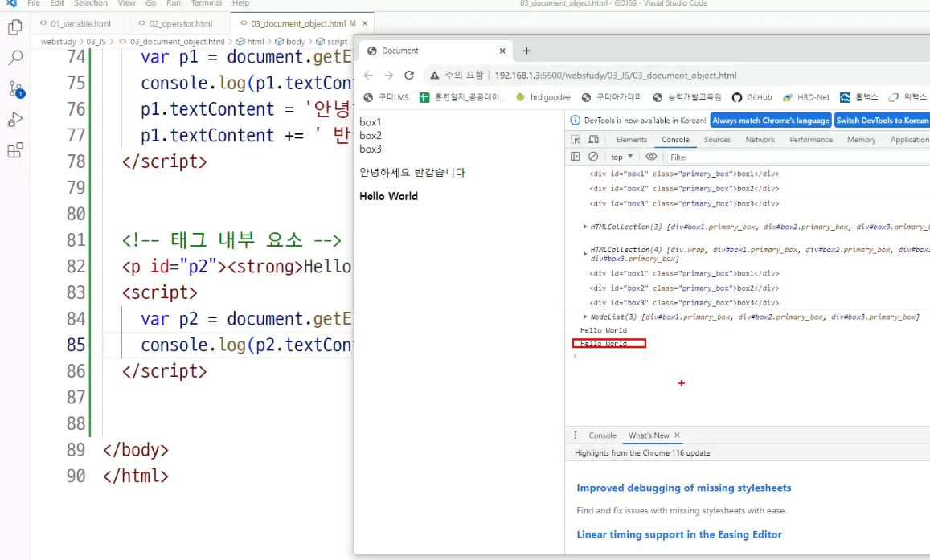This screenshot has width=930, height=560.
Task: Open the View menu in VS Code
Action: (x=126, y=3)
